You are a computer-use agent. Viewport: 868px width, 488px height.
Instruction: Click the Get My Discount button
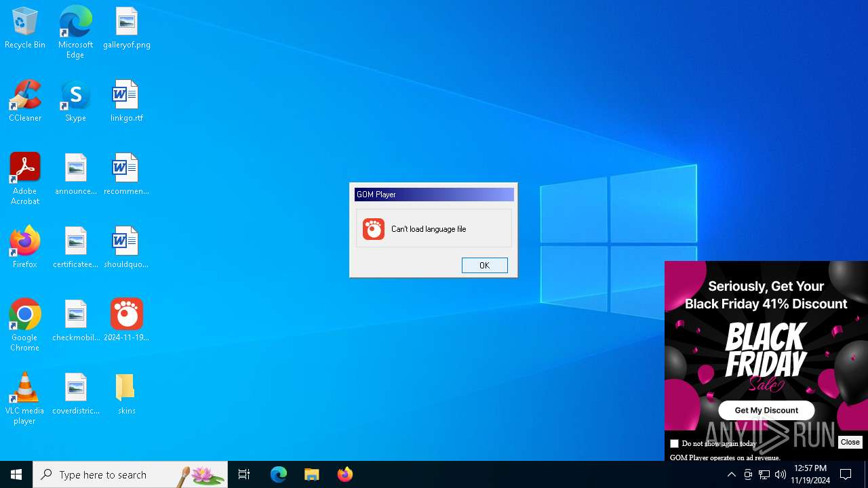[766, 410]
